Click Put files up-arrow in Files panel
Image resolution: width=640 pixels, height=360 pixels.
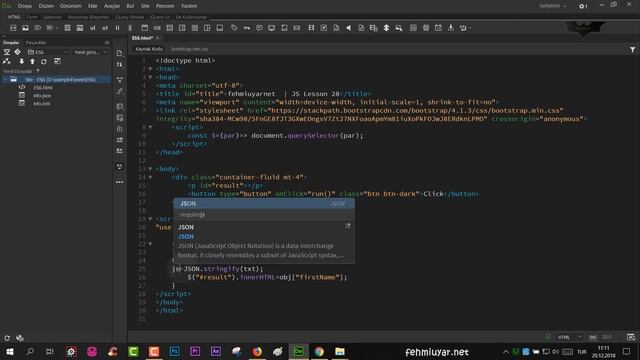pos(33,61)
